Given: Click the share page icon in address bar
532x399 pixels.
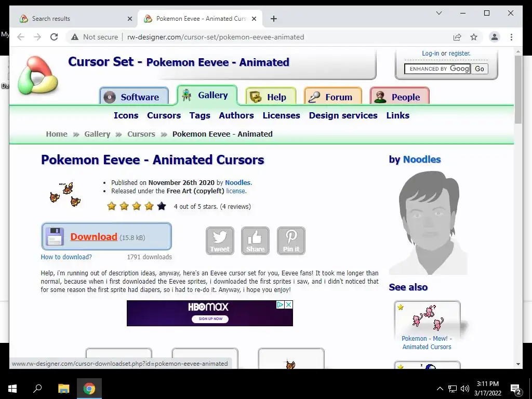Looking at the screenshot, I should click(x=457, y=37).
